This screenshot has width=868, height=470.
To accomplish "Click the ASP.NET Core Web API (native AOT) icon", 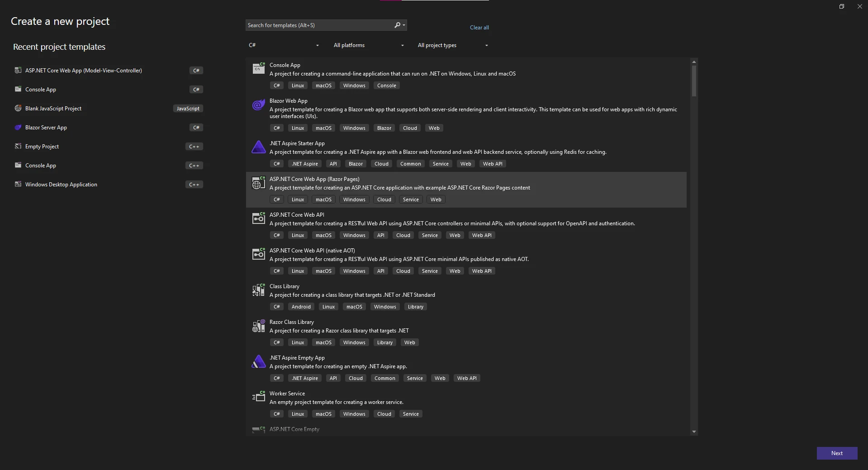I will pyautogui.click(x=258, y=254).
